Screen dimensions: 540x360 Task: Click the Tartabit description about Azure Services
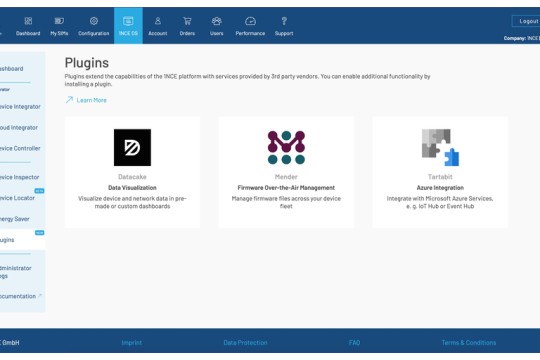tap(440, 202)
